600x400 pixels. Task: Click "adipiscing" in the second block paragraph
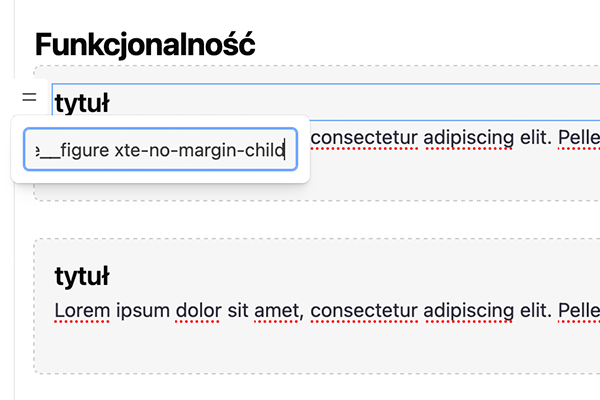coord(472,310)
